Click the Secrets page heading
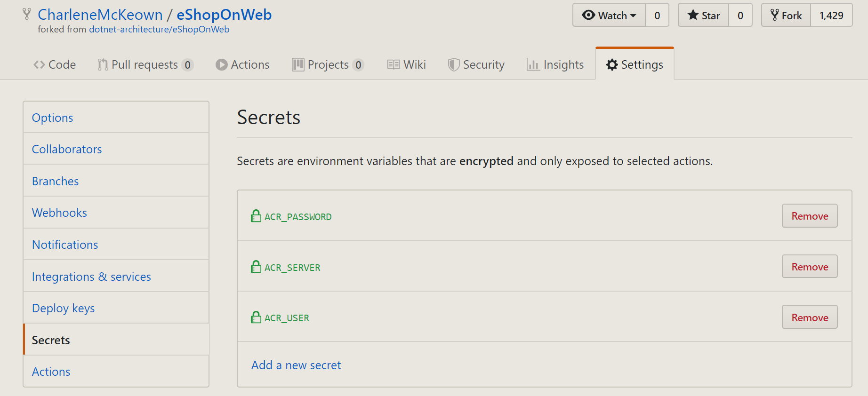Image resolution: width=868 pixels, height=396 pixels. pyautogui.click(x=269, y=117)
